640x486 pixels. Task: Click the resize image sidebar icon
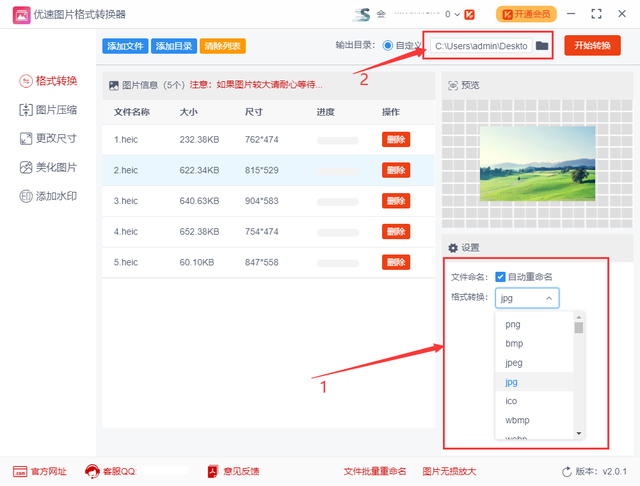point(26,138)
